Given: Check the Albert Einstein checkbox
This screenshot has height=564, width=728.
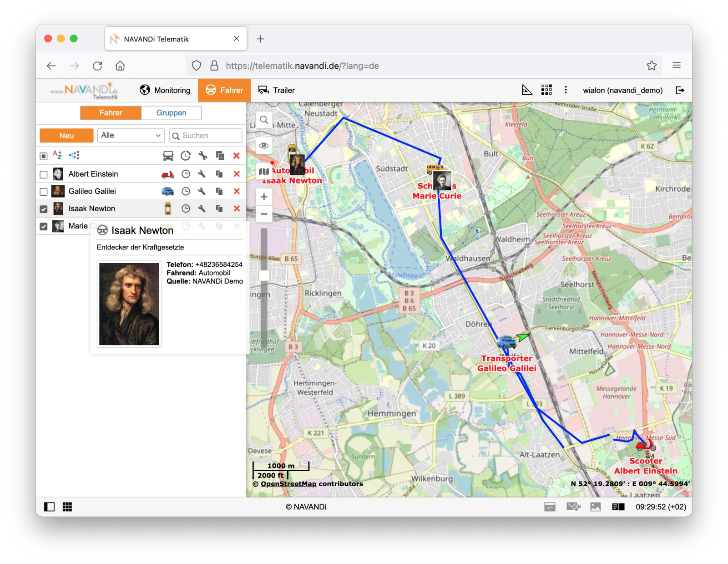Looking at the screenshot, I should coord(44,174).
